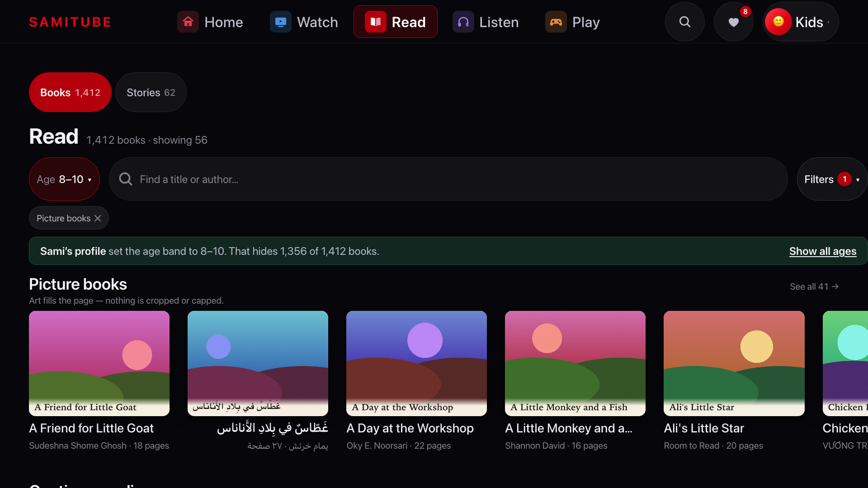The image size is (868, 488).
Task: Open favorites heart icon with 8 badge
Action: 734,22
